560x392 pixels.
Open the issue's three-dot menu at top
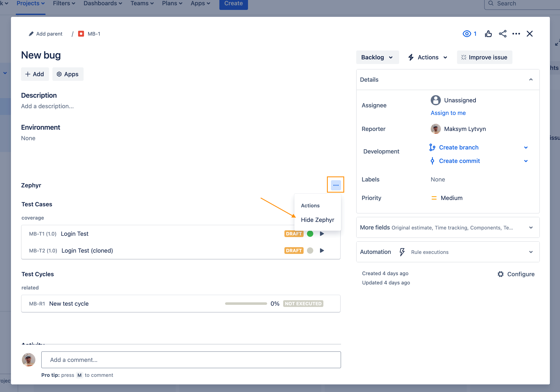(x=516, y=34)
